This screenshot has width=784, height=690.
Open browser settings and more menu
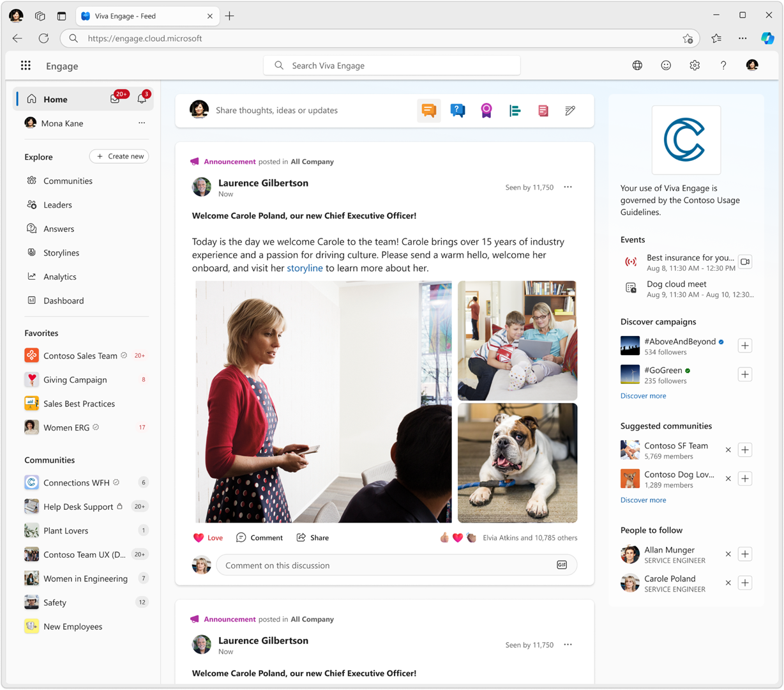click(x=743, y=38)
